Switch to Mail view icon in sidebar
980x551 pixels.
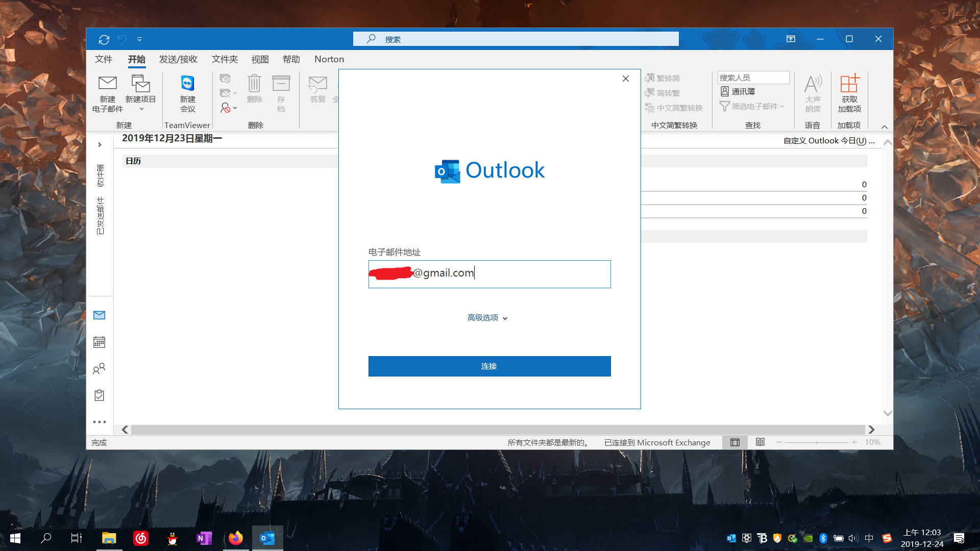[100, 315]
